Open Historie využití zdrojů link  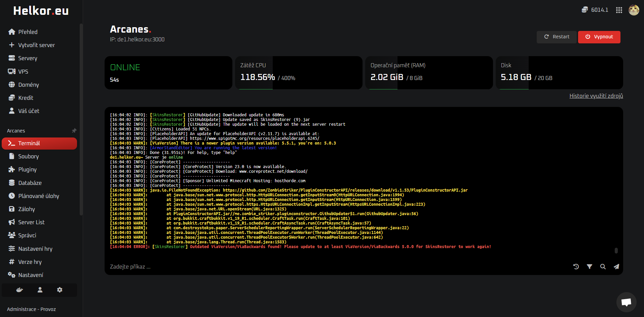coord(596,96)
